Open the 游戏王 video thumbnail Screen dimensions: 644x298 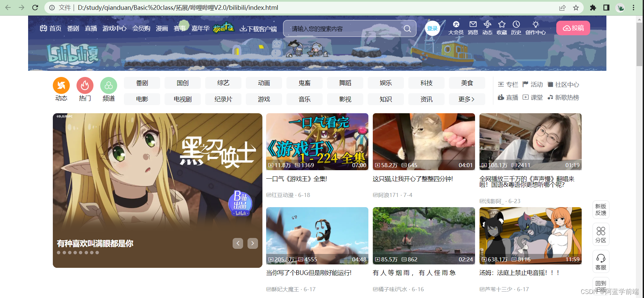317,142
